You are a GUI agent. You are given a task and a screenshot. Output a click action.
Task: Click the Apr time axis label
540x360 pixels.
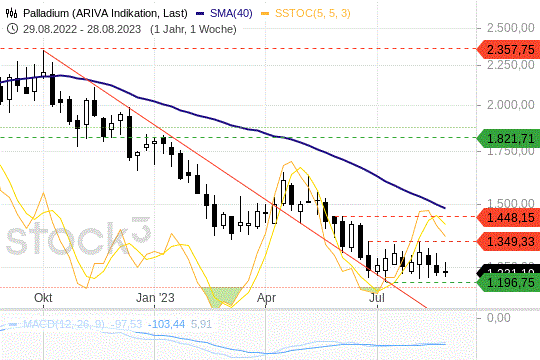click(266, 298)
